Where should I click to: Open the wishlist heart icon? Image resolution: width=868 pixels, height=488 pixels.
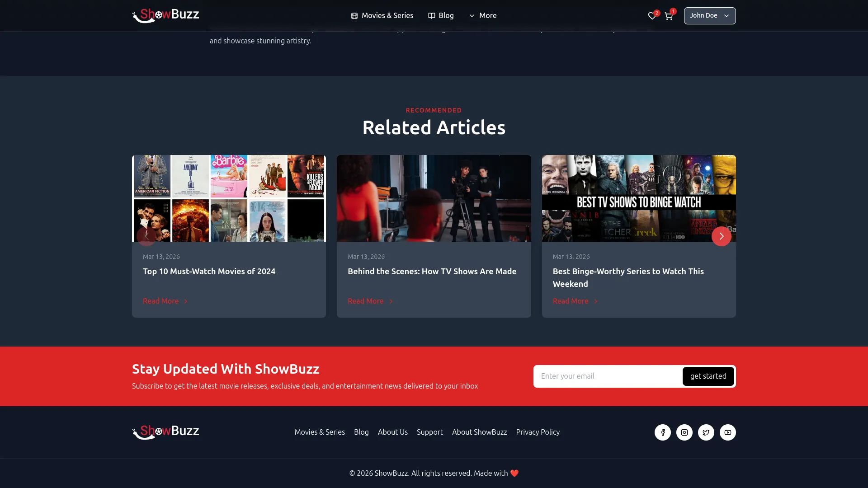[x=651, y=15]
